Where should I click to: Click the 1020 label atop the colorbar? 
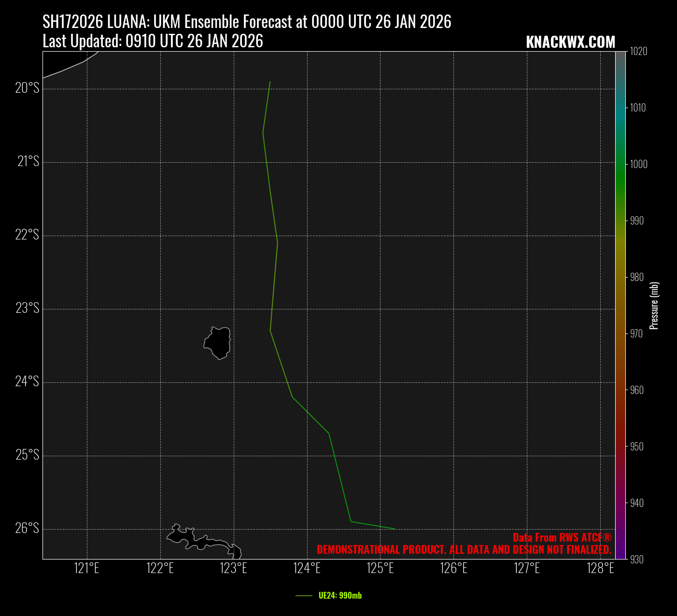[x=638, y=51]
